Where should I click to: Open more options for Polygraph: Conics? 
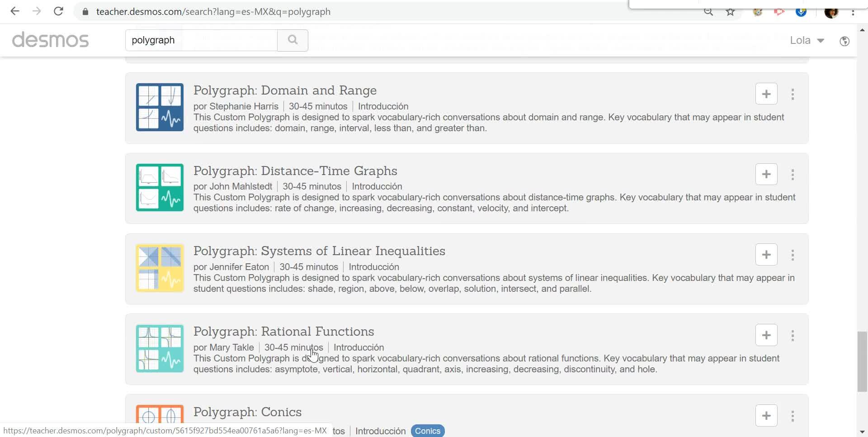click(x=793, y=416)
